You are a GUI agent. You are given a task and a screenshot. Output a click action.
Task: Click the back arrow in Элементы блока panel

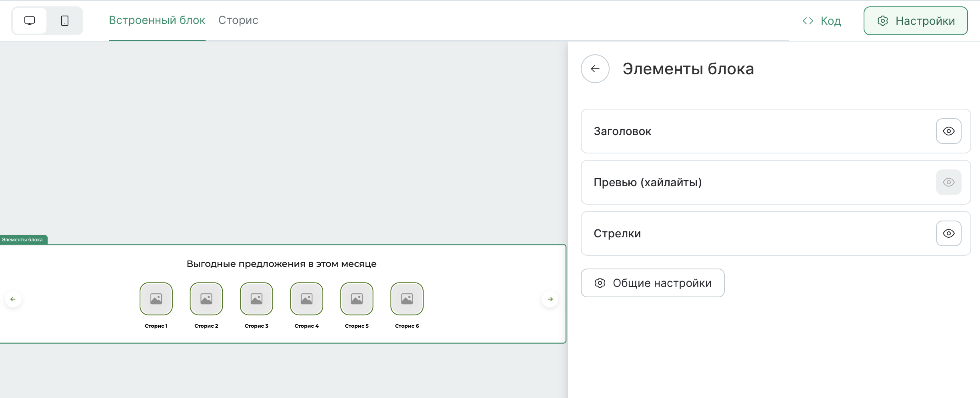click(595, 68)
